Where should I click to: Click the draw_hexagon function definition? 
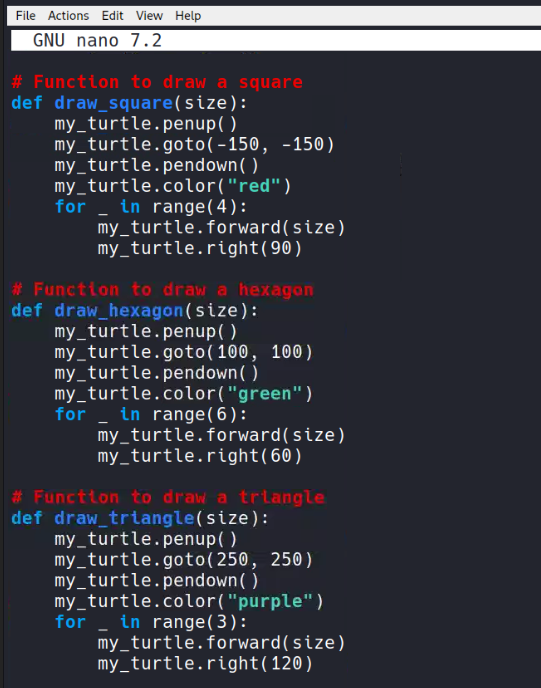(x=135, y=311)
